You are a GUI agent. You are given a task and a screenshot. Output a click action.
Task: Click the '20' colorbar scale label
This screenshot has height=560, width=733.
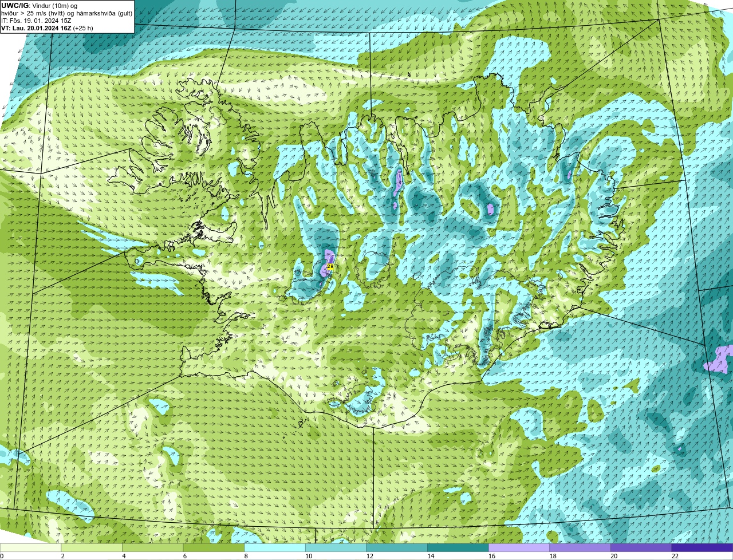point(614,556)
